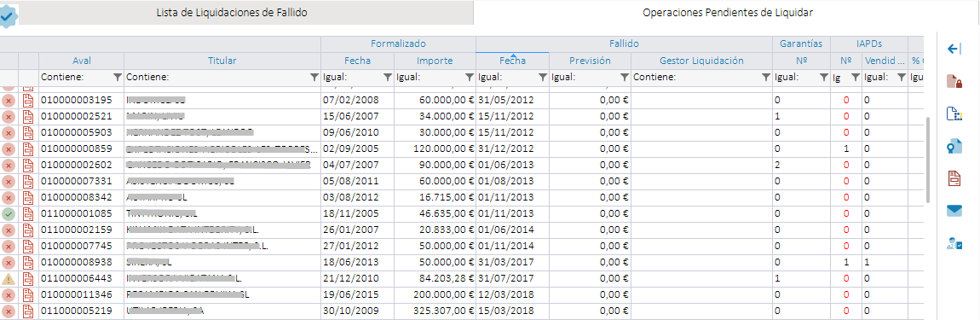The height and width of the screenshot is (320, 980).
Task: Click the certificate document icon in sidebar
Action: [x=954, y=147]
